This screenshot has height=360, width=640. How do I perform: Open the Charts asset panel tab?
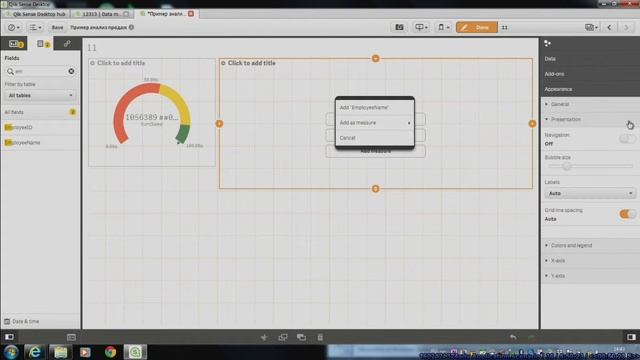point(15,43)
